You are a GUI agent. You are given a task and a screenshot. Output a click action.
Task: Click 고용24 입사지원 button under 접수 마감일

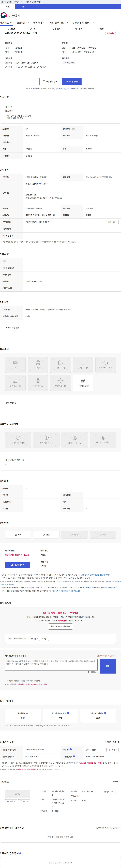click(x=18, y=565)
